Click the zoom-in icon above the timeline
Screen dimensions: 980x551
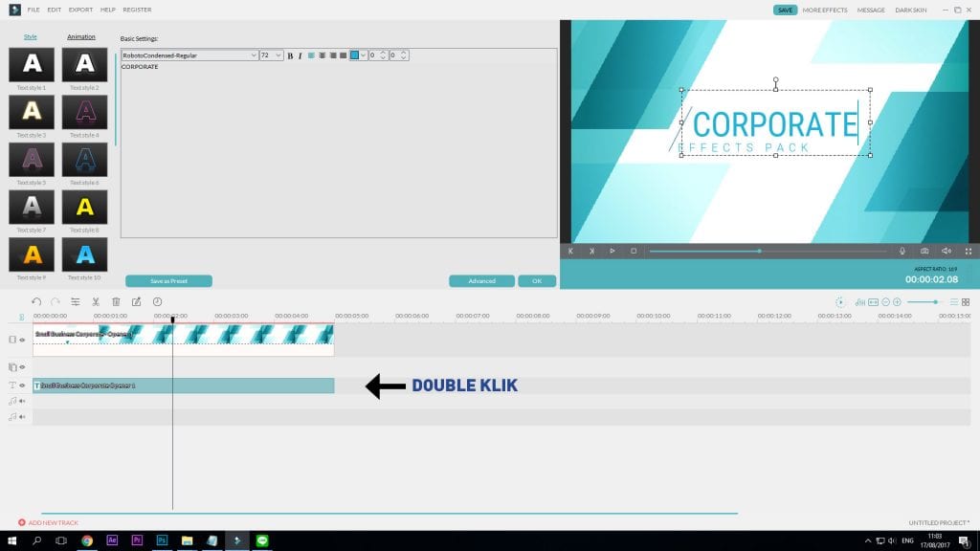click(897, 301)
